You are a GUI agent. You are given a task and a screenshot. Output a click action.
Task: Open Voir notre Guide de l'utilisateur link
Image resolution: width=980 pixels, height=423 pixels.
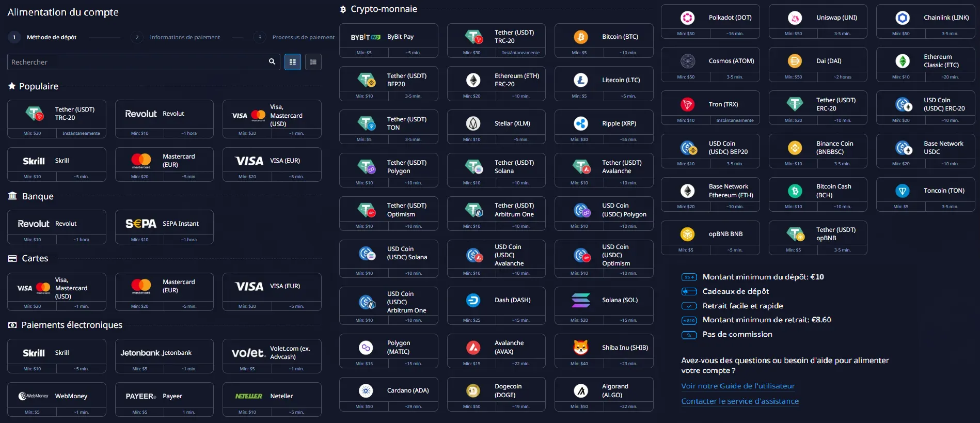coord(738,386)
